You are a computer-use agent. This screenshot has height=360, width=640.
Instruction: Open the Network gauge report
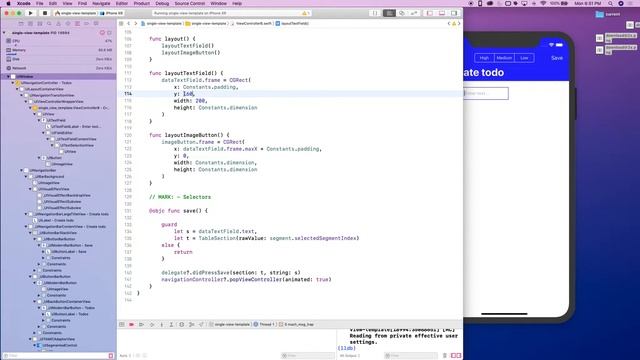58,68
